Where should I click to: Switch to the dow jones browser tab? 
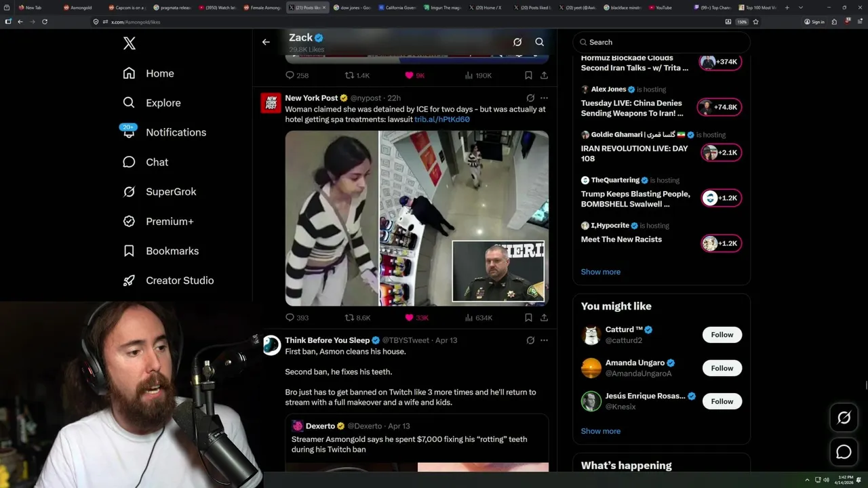(x=351, y=7)
